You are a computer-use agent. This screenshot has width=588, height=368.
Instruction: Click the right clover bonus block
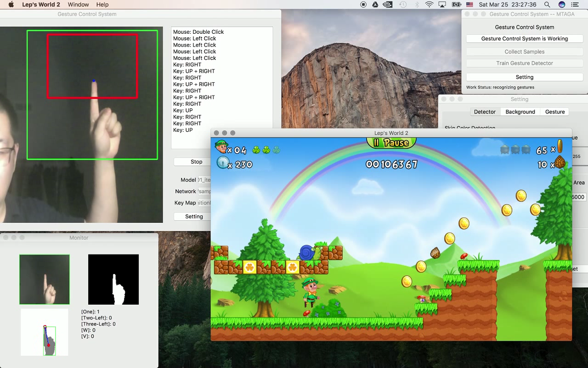click(292, 267)
